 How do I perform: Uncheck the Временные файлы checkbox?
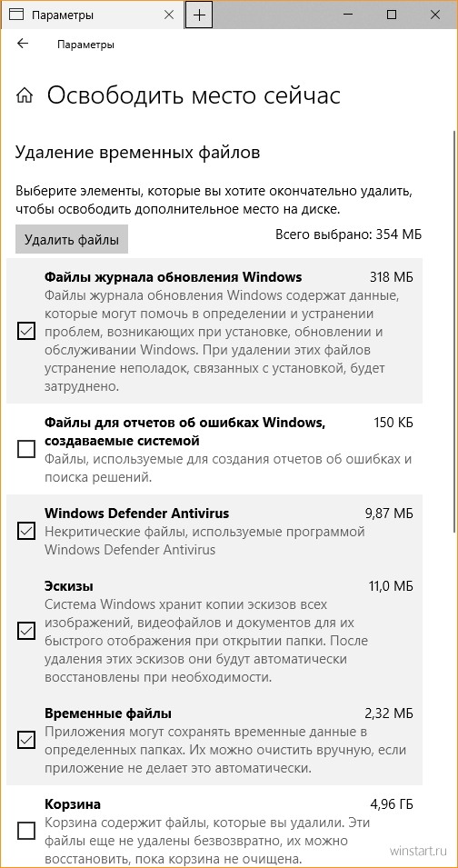[26, 739]
